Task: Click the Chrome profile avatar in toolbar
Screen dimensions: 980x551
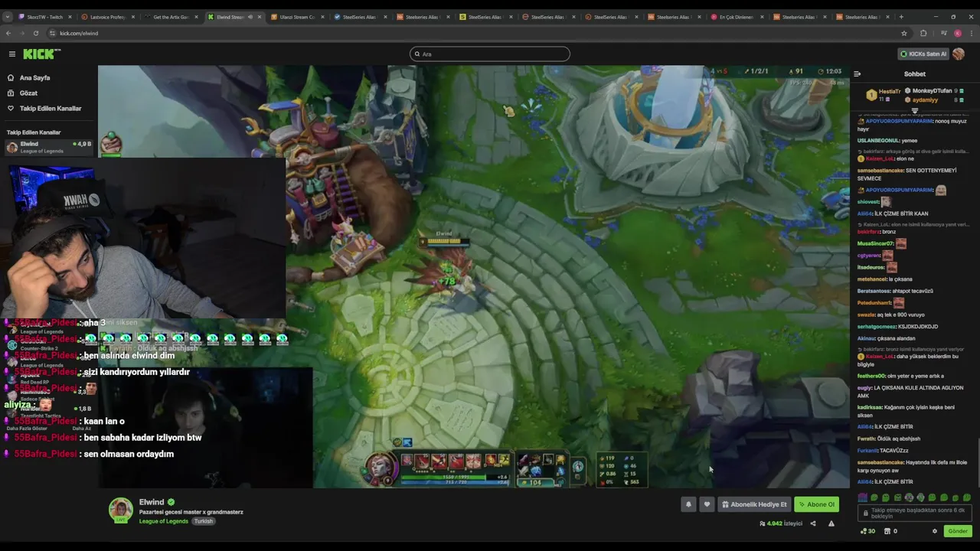Action: [x=958, y=33]
